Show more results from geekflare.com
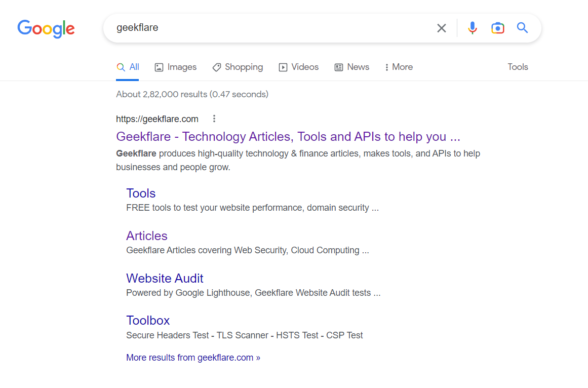 [193, 358]
